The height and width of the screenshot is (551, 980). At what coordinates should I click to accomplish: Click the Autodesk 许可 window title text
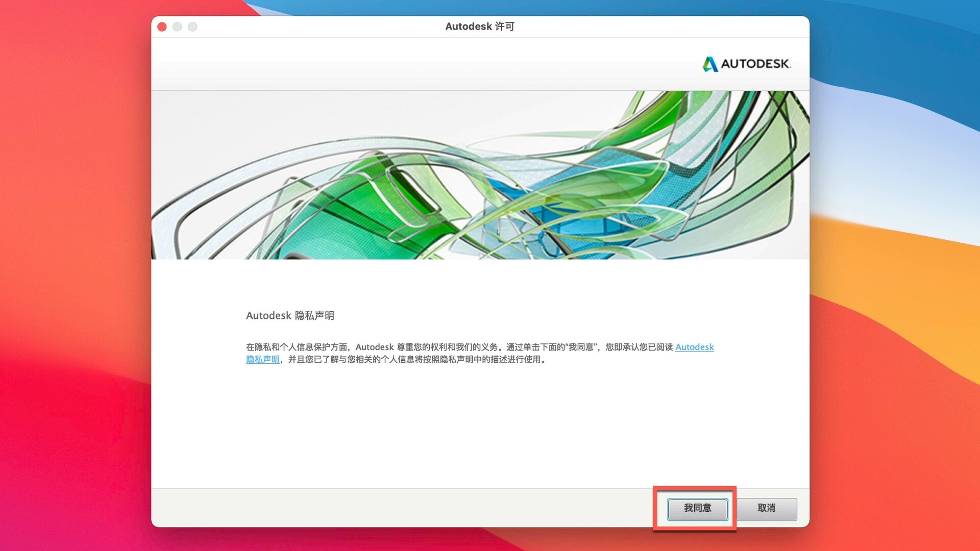(x=479, y=27)
